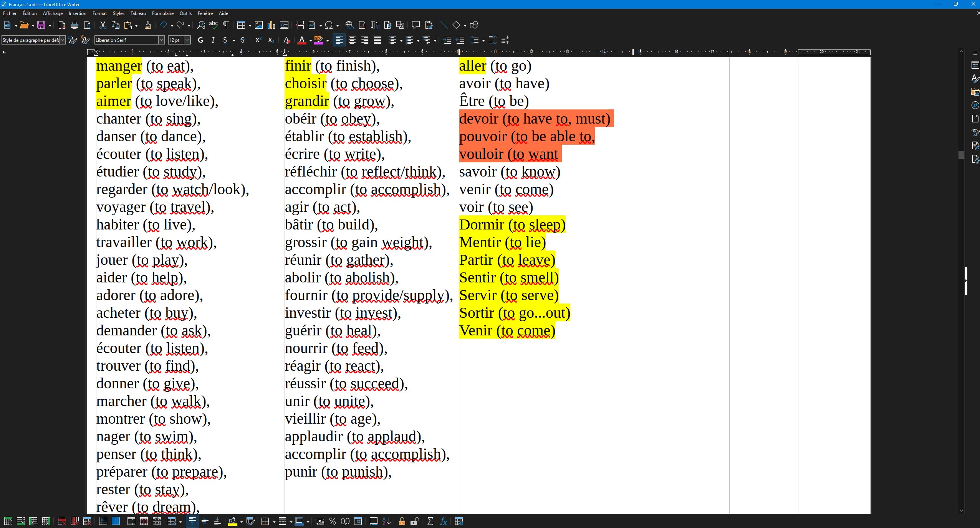Enable strikethrough on selected text
The width and height of the screenshot is (980, 528).
pyautogui.click(x=243, y=40)
